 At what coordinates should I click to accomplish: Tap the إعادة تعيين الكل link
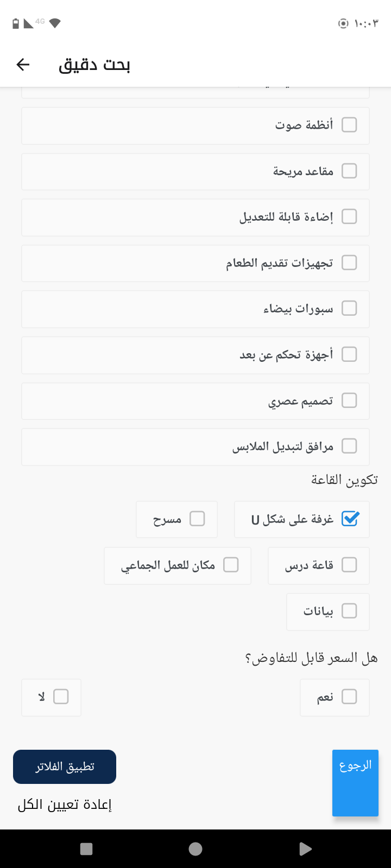(x=65, y=805)
